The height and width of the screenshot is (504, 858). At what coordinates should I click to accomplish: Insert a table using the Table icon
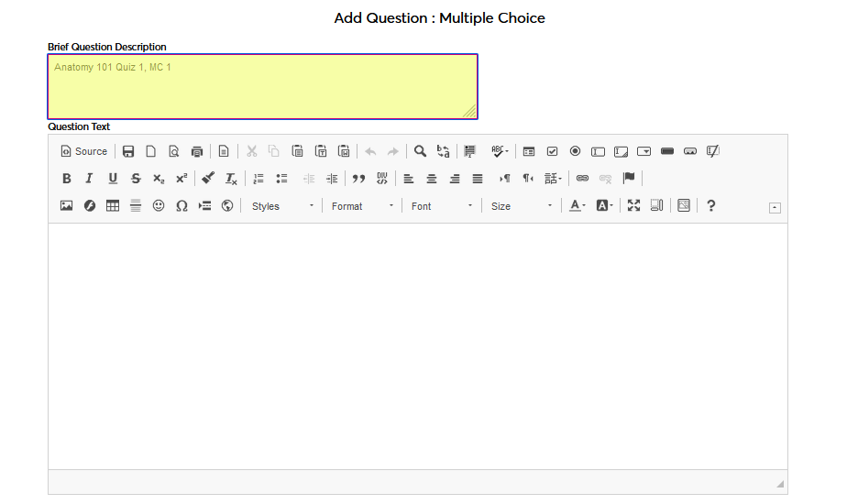tap(113, 206)
